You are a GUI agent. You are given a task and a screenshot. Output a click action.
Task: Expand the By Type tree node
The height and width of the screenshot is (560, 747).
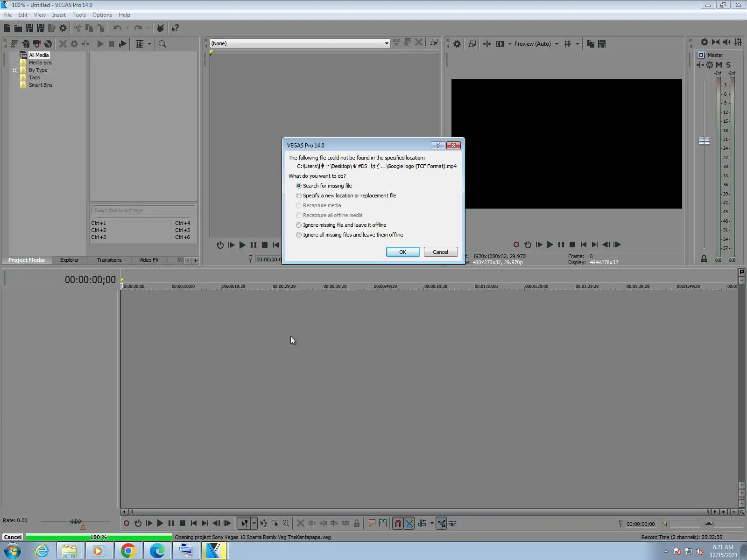[x=14, y=70]
